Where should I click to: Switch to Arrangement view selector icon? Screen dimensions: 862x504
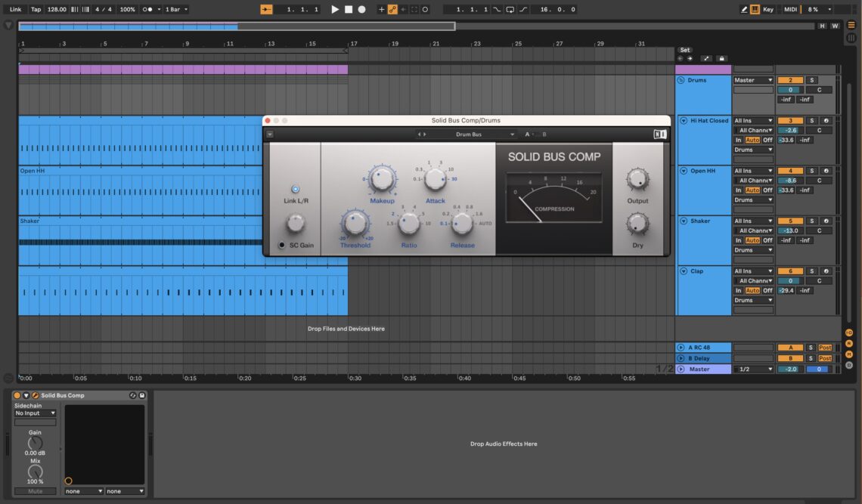tap(851, 25)
